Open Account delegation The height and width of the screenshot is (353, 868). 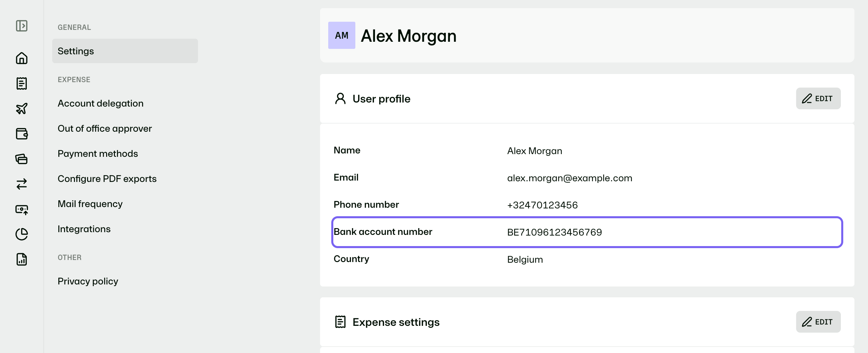click(100, 103)
